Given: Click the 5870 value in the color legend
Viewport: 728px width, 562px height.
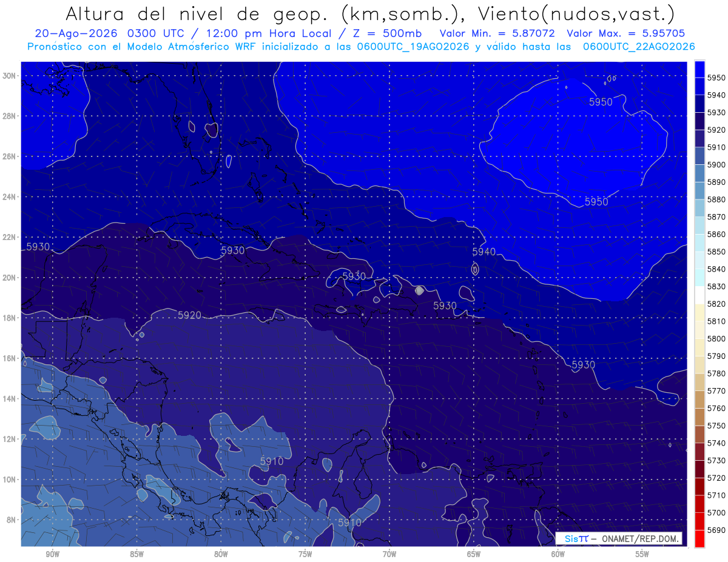Looking at the screenshot, I should (716, 216).
